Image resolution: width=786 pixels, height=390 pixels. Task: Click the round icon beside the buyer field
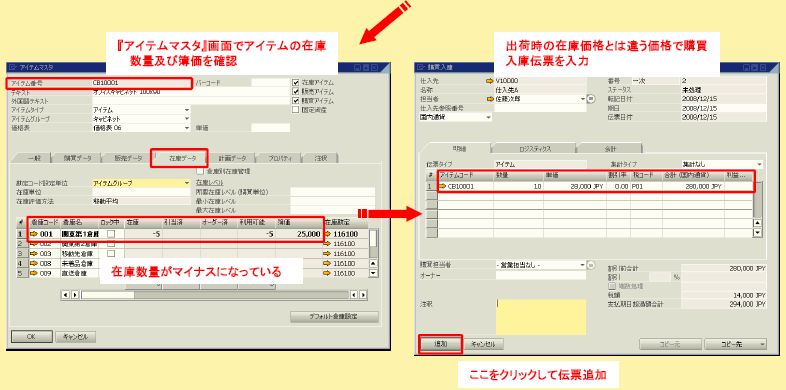[591, 265]
